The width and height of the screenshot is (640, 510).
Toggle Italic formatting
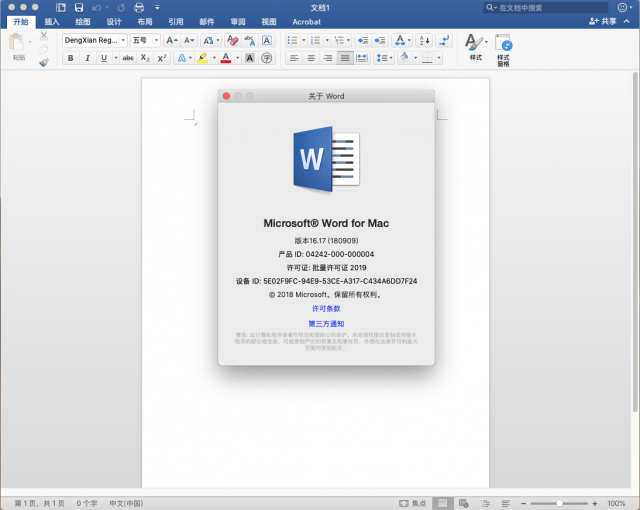click(87, 58)
